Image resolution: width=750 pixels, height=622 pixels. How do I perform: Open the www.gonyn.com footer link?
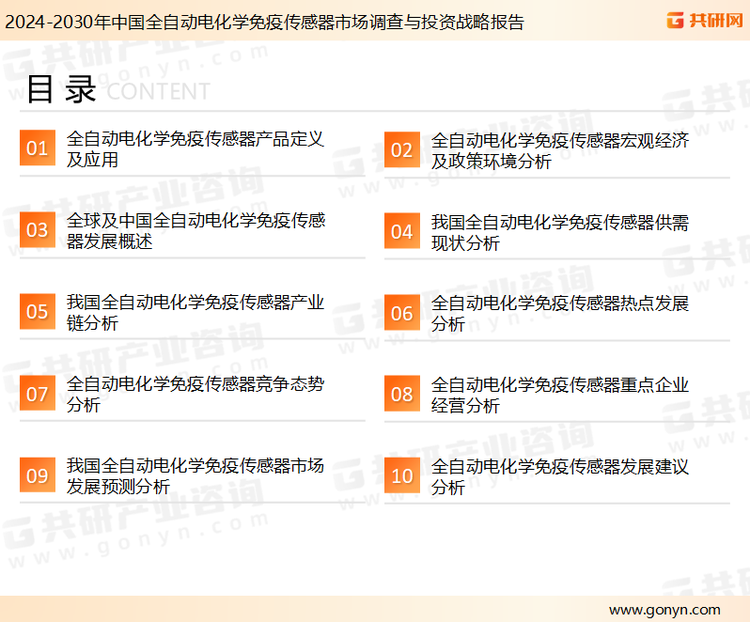click(x=664, y=610)
